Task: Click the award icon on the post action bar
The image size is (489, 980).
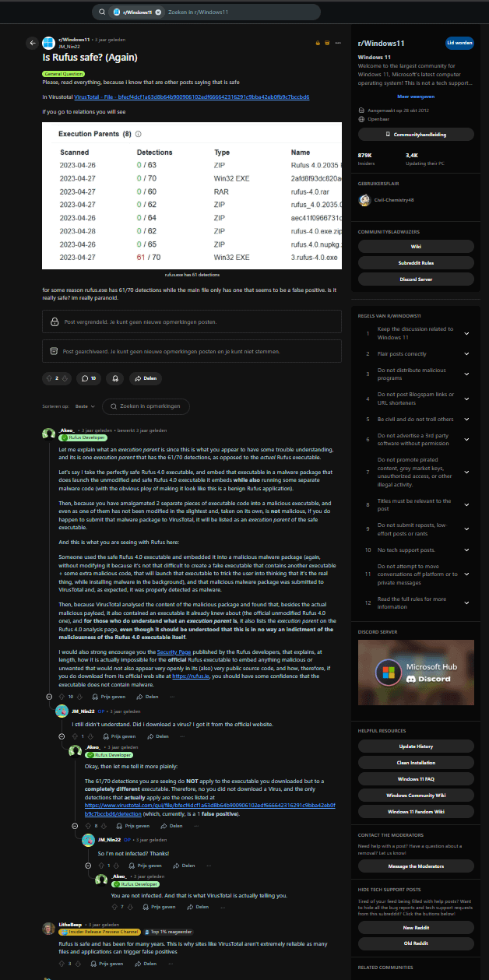Action: pyautogui.click(x=116, y=378)
